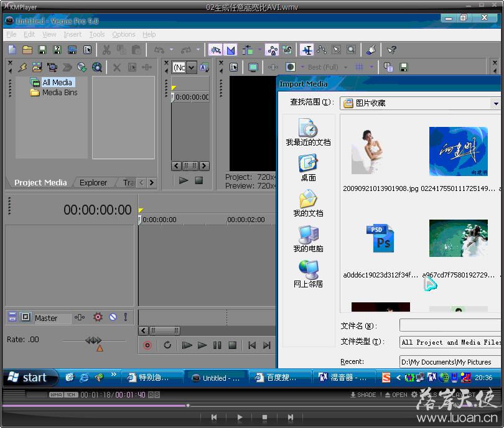Open Interactive Tutorials from the toolbar
Viewport: 504px width, 428px height.
click(x=371, y=50)
